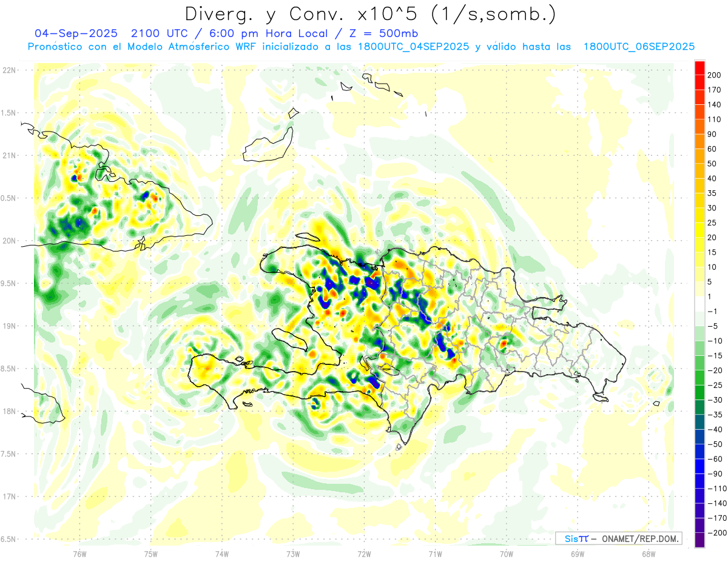Click the '71W' longitude label
This screenshot has width=728, height=562.
coord(435,554)
